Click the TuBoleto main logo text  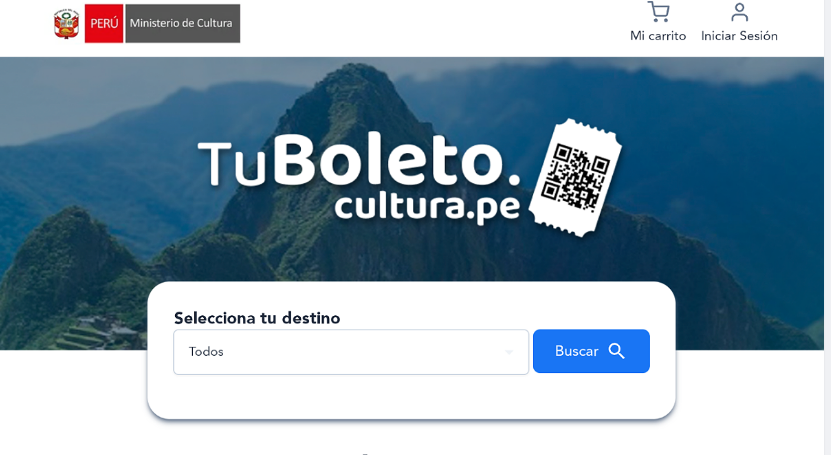point(359,159)
